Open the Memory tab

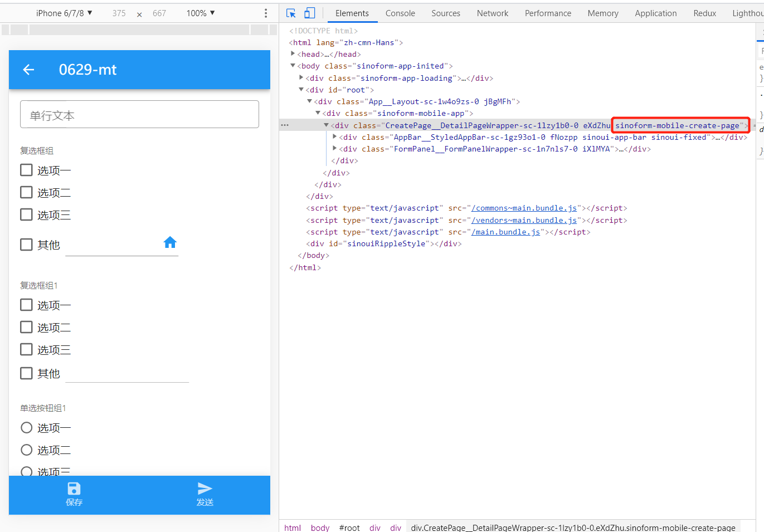[603, 13]
